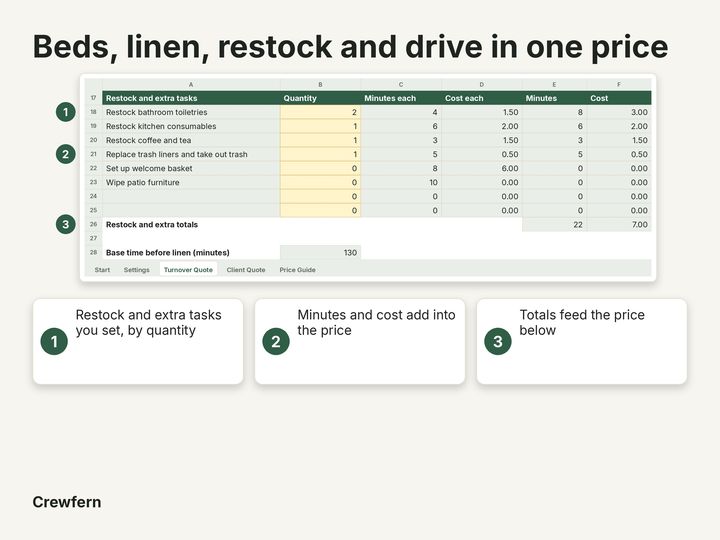Click the 'Restock kitchen consumables' cell
Screen dimensions: 720x540
coord(191,126)
